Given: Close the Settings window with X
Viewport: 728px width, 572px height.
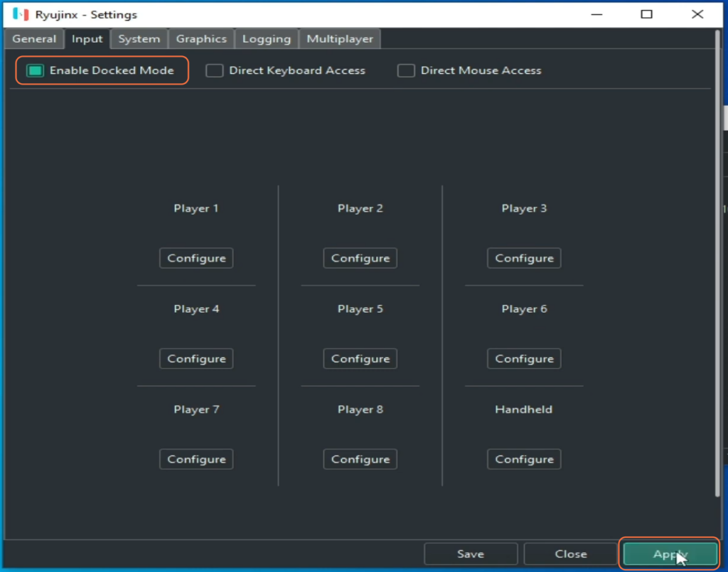Looking at the screenshot, I should tap(697, 14).
